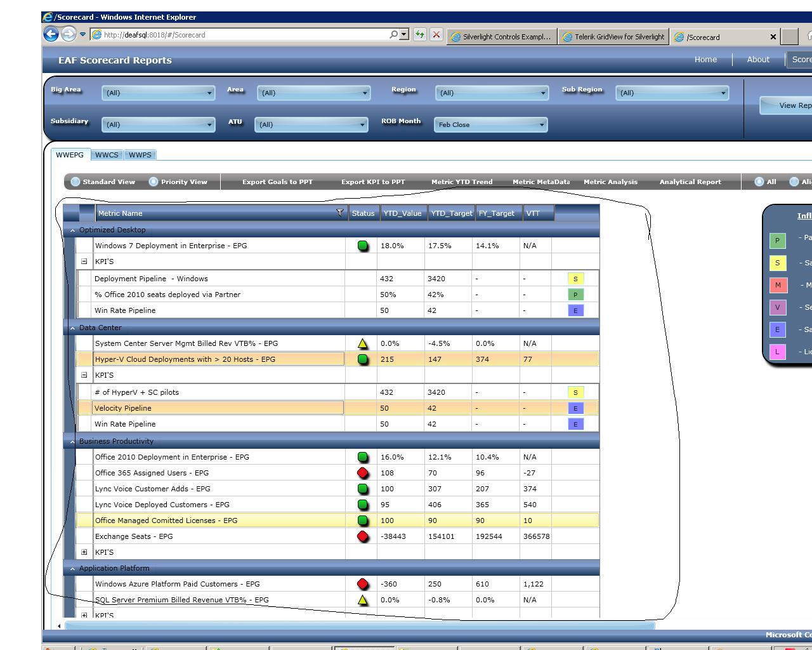Collapse the Application Platform group
Screen dimensions: 812x650
tap(72, 569)
